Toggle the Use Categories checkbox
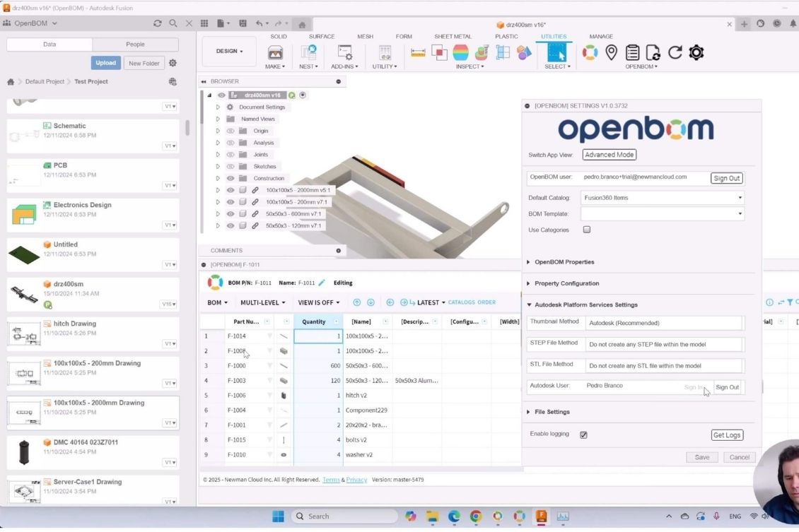Screen dimensions: 799x532 point(587,230)
